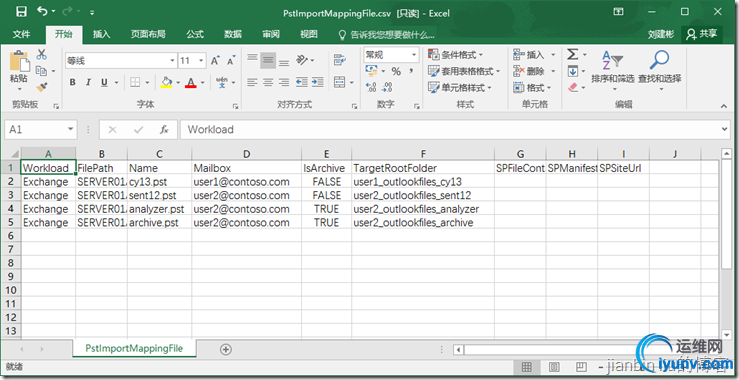Viewport: 739px width, 380px height.
Task: Switch to the 页面布局 Page Layout tab
Action: pos(148,34)
